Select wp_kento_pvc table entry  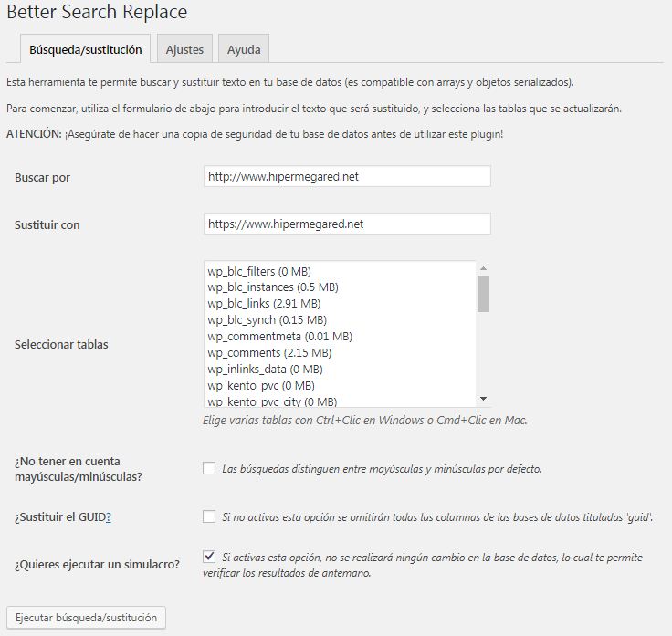point(260,386)
